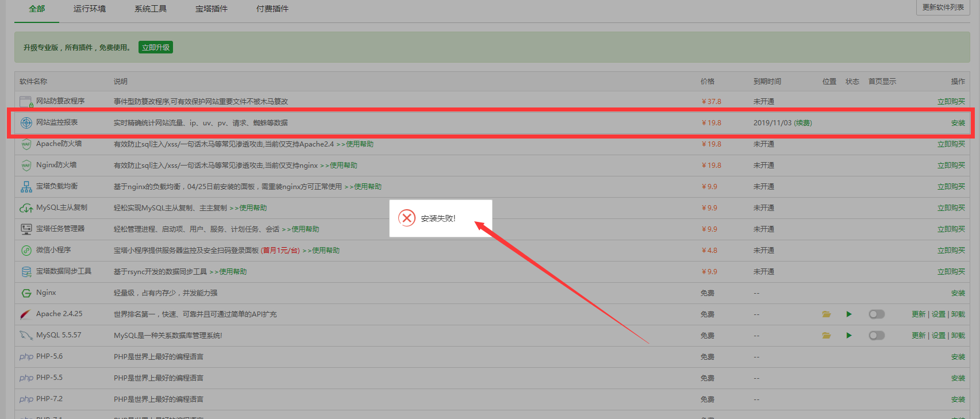This screenshot has height=419, width=980.
Task: Click the 更新软件列表 button
Action: [x=943, y=7]
